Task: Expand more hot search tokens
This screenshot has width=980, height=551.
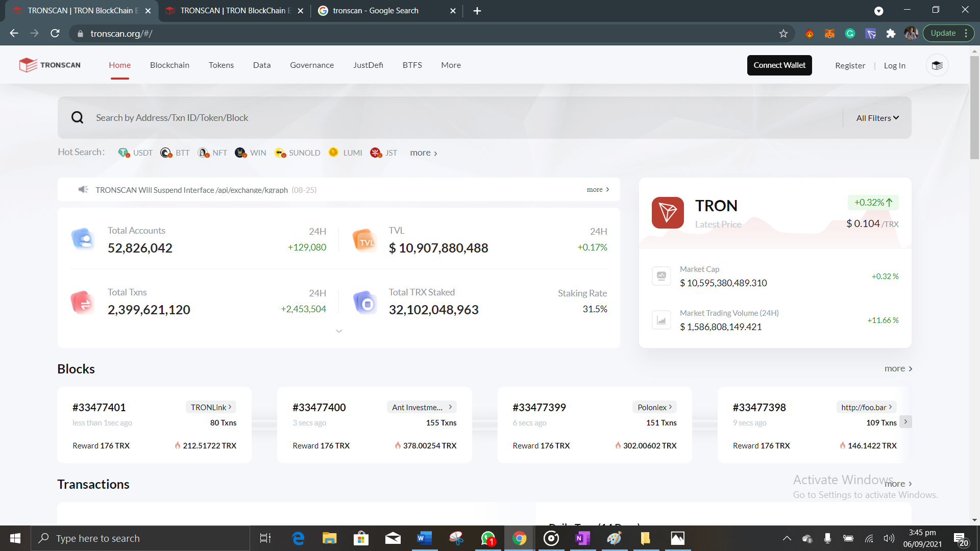Action: click(424, 153)
